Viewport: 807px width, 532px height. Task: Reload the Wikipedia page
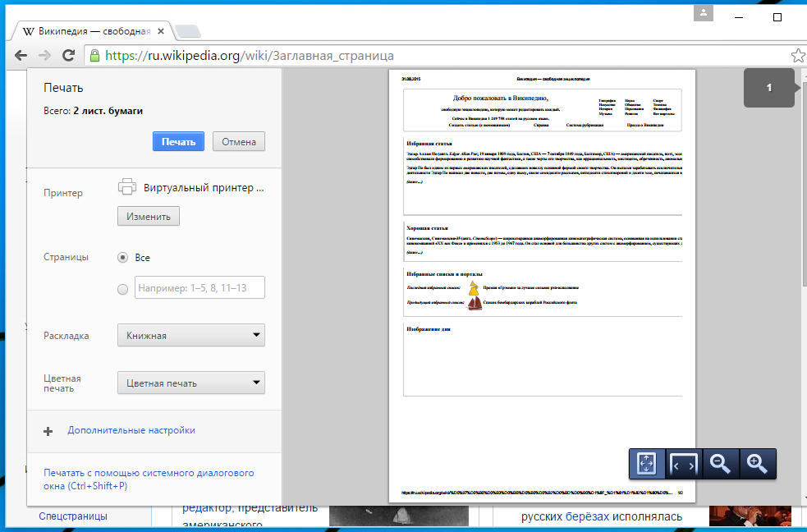point(69,56)
